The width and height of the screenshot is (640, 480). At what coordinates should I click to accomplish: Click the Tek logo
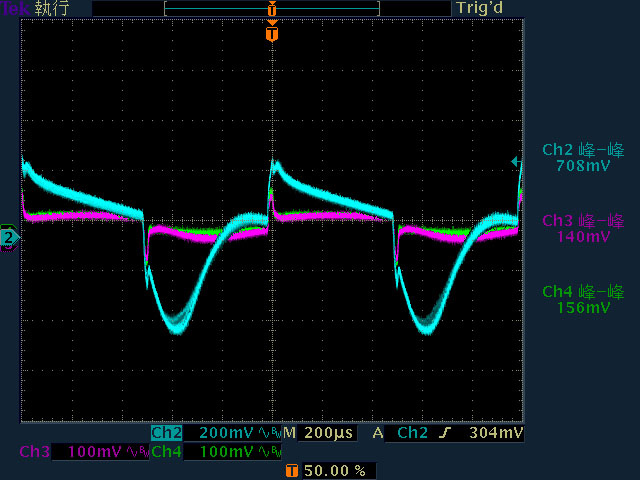(x=15, y=8)
